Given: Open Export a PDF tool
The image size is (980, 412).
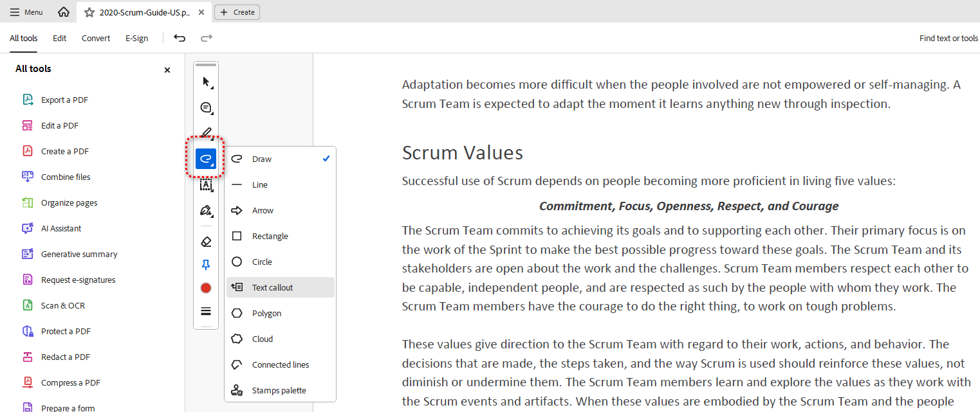Looking at the screenshot, I should pyautogui.click(x=64, y=100).
